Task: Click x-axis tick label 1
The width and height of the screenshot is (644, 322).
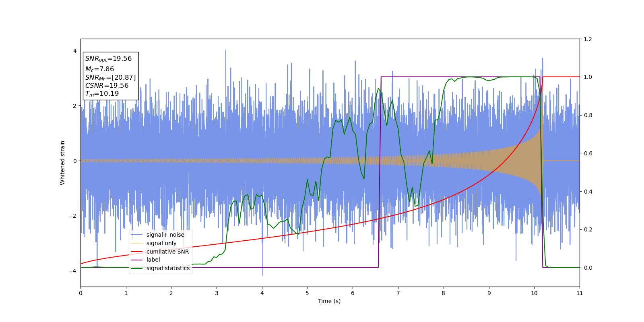Action: pyautogui.click(x=126, y=293)
